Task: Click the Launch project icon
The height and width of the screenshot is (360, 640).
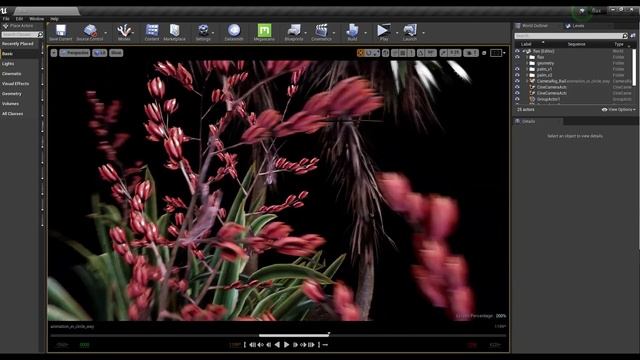Action: click(410, 30)
